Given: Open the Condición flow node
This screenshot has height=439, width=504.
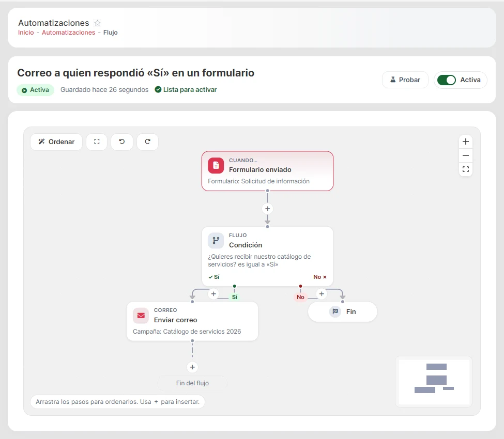Looking at the screenshot, I should [267, 256].
